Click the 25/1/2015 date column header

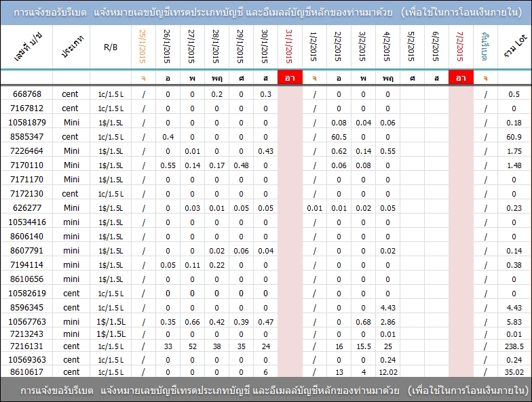pyautogui.click(x=142, y=46)
